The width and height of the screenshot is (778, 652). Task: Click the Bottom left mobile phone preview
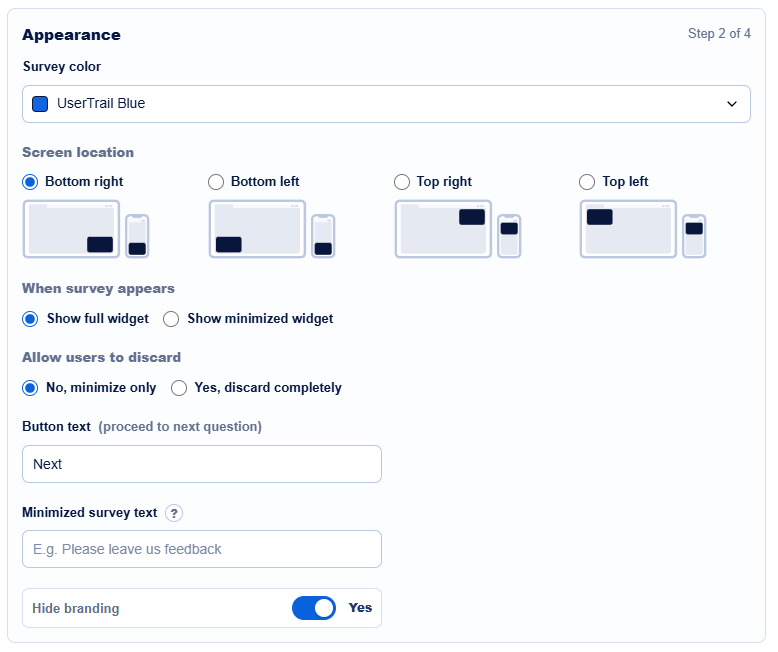coord(323,236)
